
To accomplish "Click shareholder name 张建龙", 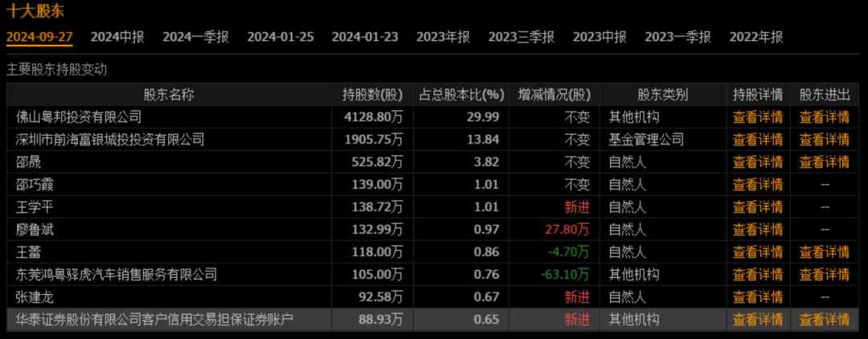I will click(x=35, y=297).
